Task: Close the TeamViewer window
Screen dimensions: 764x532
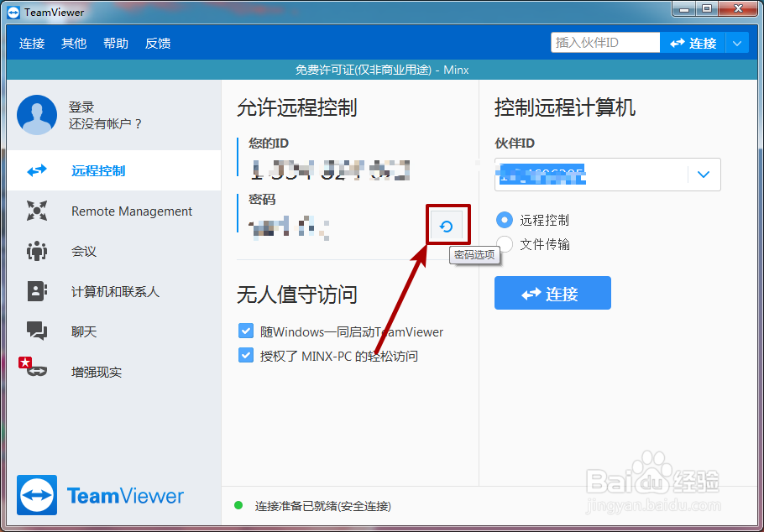Action: click(738, 8)
